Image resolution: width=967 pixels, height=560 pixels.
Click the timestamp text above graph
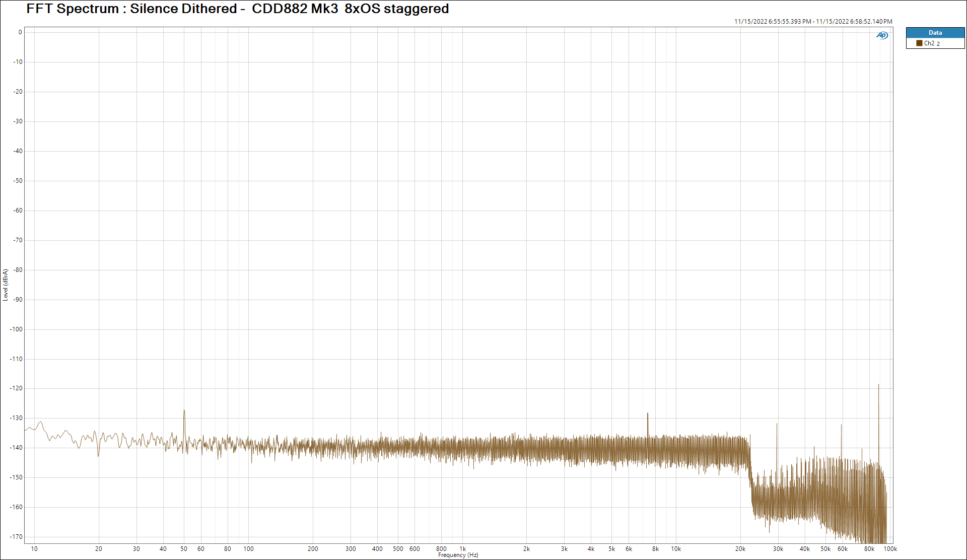pyautogui.click(x=813, y=22)
